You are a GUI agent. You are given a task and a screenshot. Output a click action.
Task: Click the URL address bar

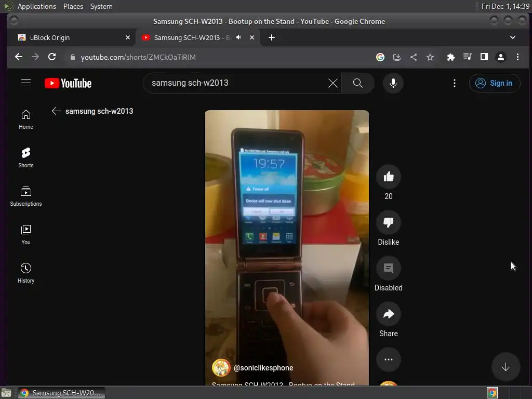pyautogui.click(x=217, y=57)
